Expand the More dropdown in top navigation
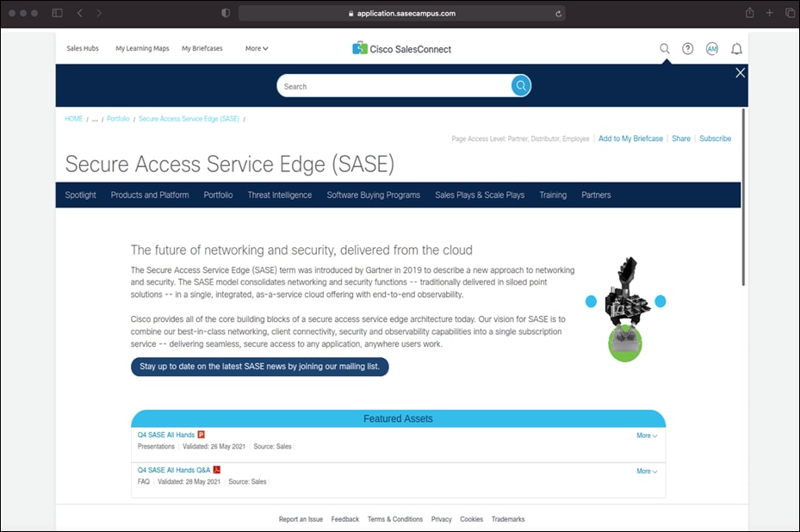Image resolution: width=800 pixels, height=532 pixels. [x=257, y=48]
